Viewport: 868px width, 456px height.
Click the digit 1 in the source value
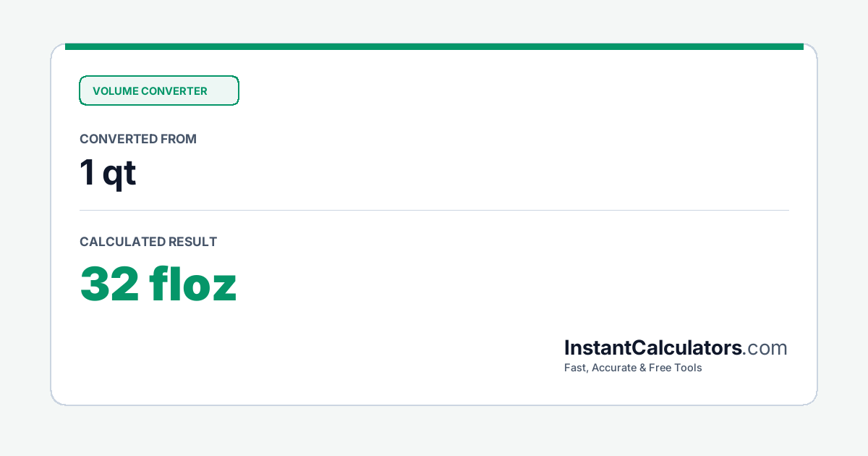tap(87, 173)
